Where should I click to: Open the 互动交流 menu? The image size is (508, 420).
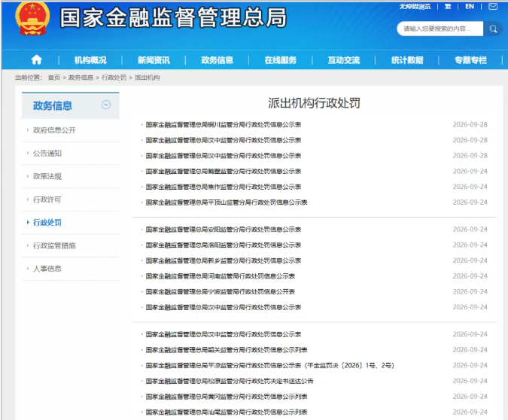coord(344,60)
